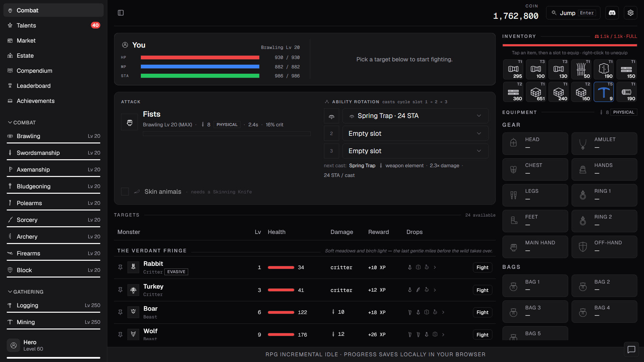Open the Hero Level 60 profile
644x362 pixels.
click(x=54, y=346)
